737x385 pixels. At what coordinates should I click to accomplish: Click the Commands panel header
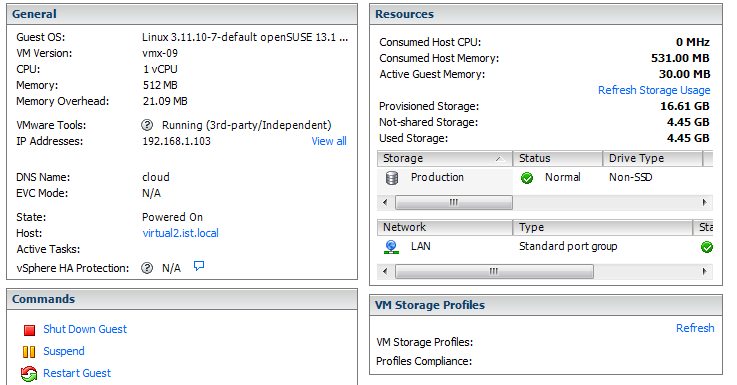coord(182,299)
